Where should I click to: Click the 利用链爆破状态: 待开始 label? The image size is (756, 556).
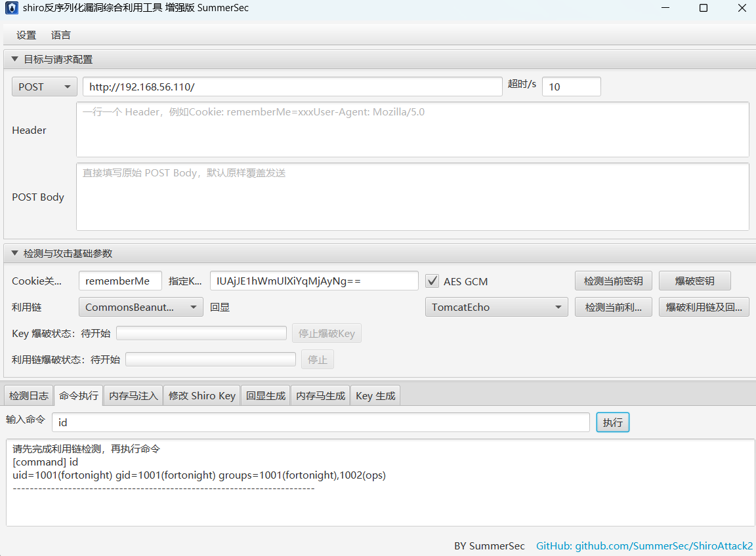[66, 359]
